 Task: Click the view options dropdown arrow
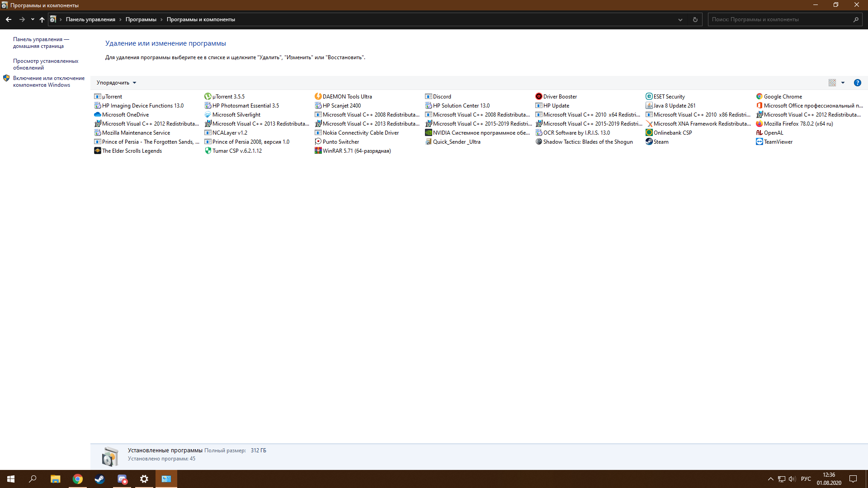pos(842,82)
